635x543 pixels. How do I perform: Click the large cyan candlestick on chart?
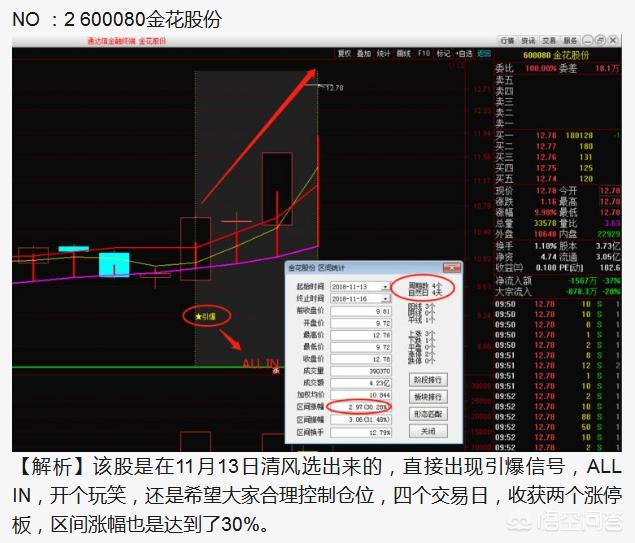114,265
